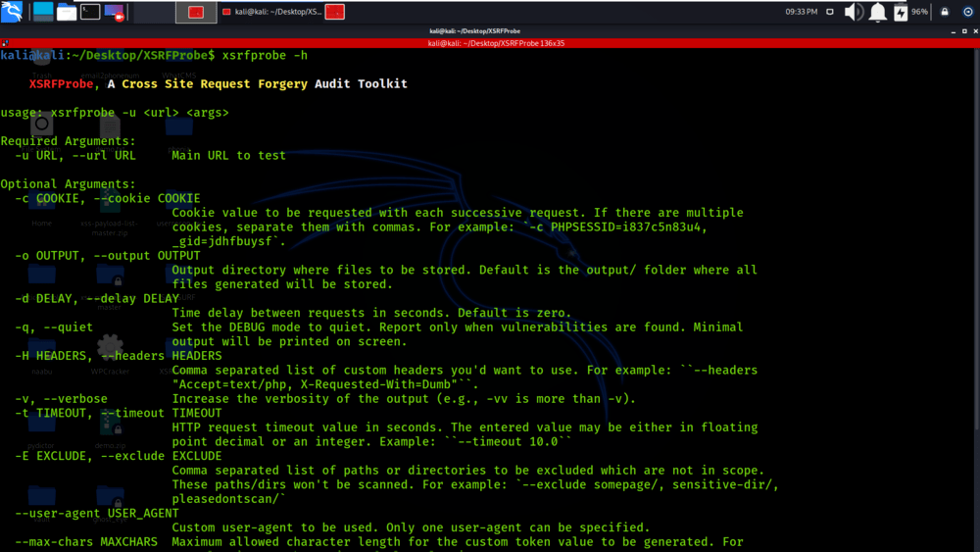Open the clock showing 09:33 PM
980x552 pixels.
tap(802, 11)
